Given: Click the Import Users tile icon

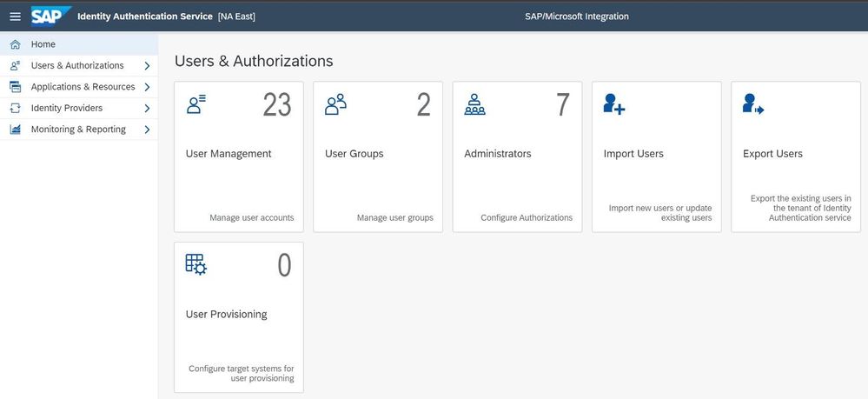Looking at the screenshot, I should 614,105.
